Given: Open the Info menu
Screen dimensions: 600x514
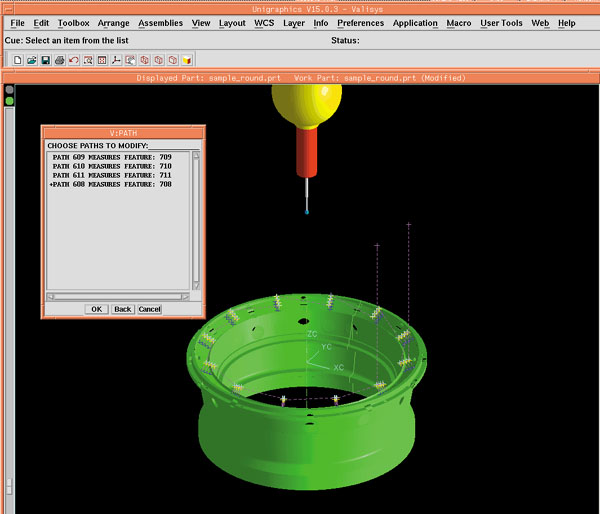Looking at the screenshot, I should (321, 23).
